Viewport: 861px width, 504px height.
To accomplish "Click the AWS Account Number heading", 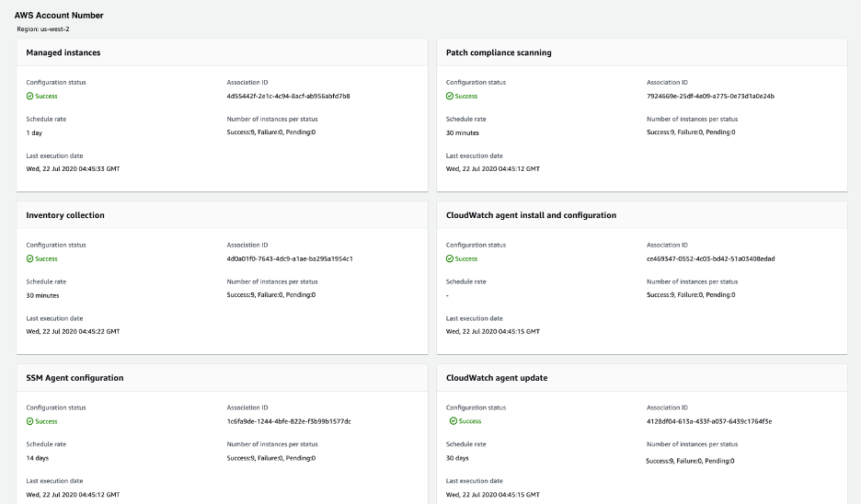I will pos(59,16).
